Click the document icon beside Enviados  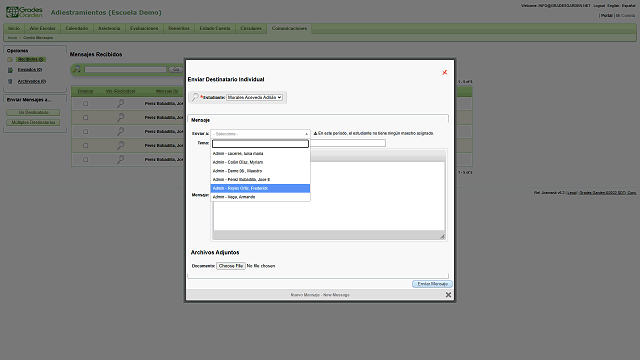point(10,70)
